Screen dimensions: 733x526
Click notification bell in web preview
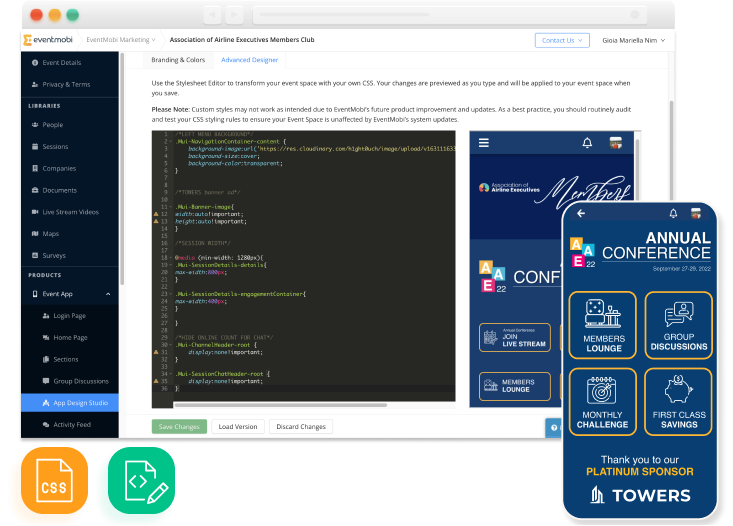click(587, 143)
